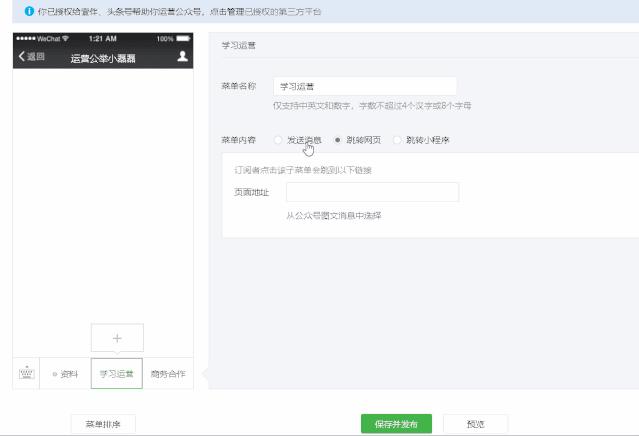The height and width of the screenshot is (436, 639).
Task: Click the 学习运营 heading in the right panel
Action: click(x=238, y=45)
